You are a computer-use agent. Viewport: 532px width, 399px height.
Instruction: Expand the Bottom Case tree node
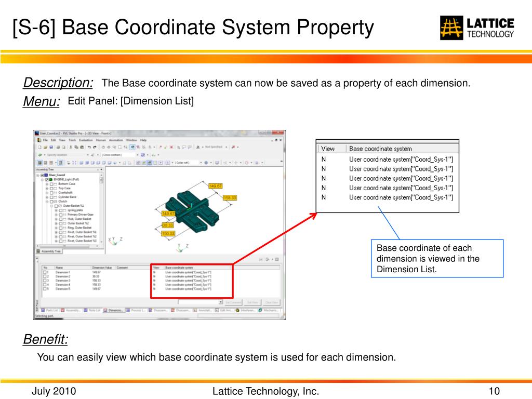coord(47,184)
